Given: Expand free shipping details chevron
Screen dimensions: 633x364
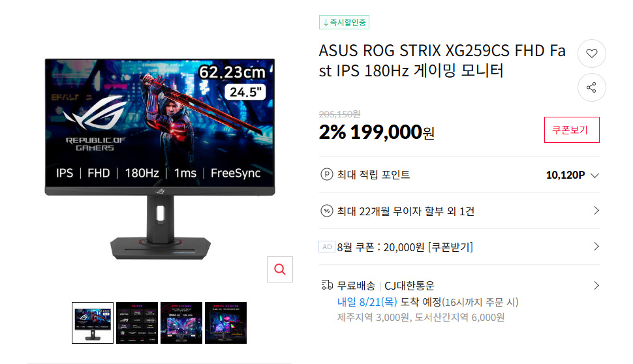Looking at the screenshot, I should [x=596, y=286].
